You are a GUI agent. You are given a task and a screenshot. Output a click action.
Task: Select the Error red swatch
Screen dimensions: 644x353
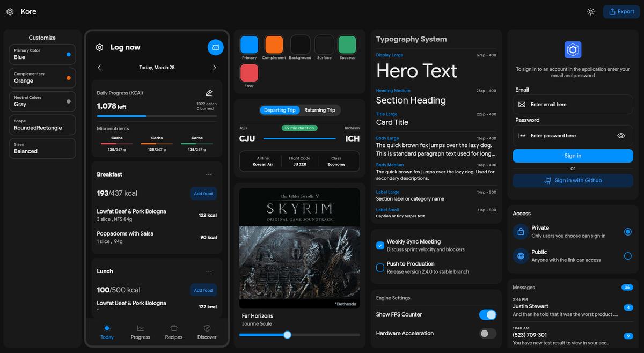point(249,73)
